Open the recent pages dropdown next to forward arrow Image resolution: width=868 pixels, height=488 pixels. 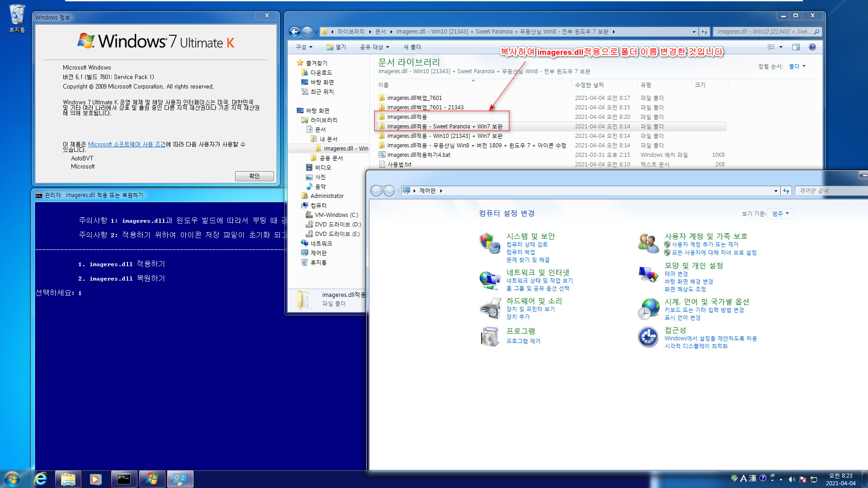(x=316, y=32)
